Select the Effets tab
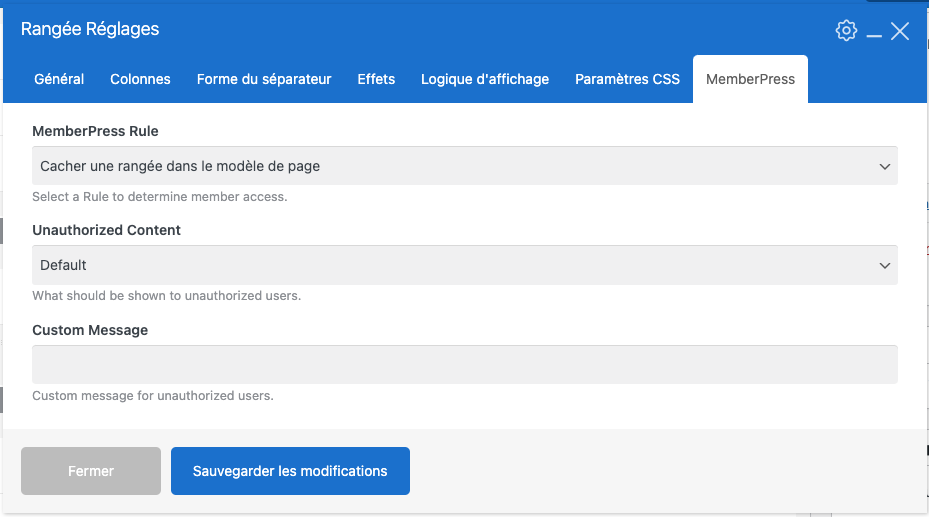Image resolution: width=929 pixels, height=517 pixels. (x=376, y=79)
